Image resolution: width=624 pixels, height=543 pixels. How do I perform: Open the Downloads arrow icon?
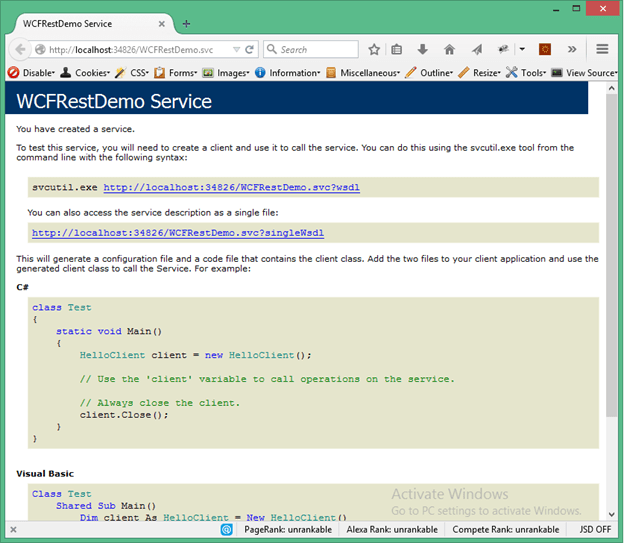point(423,49)
